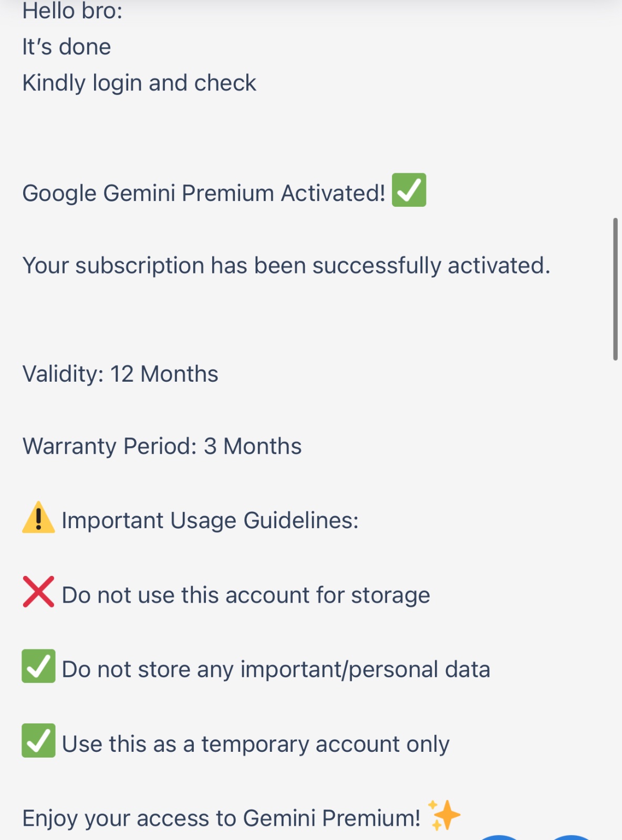Click the yellow warning triangle emoji
The image size is (622, 840).
[x=38, y=518]
